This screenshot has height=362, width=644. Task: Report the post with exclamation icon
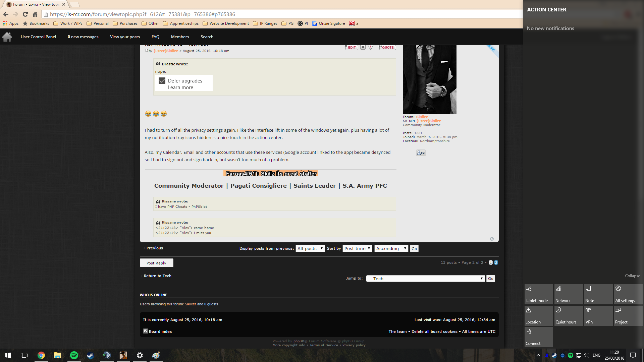click(x=371, y=47)
